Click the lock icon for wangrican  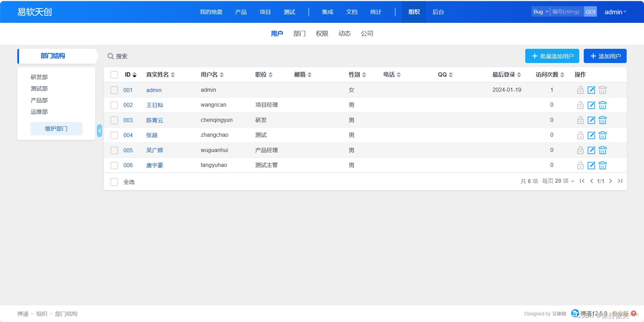(x=580, y=105)
